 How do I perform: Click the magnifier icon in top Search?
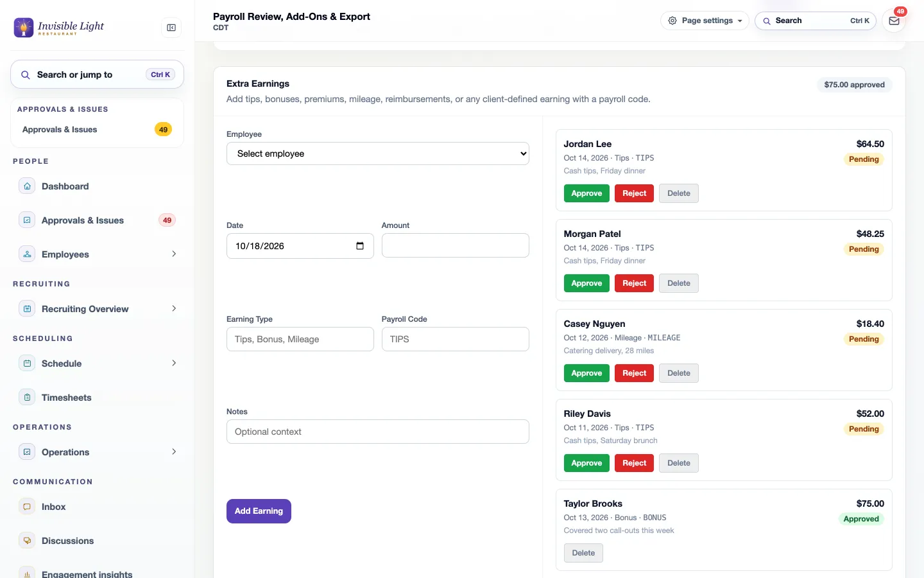[x=767, y=21]
